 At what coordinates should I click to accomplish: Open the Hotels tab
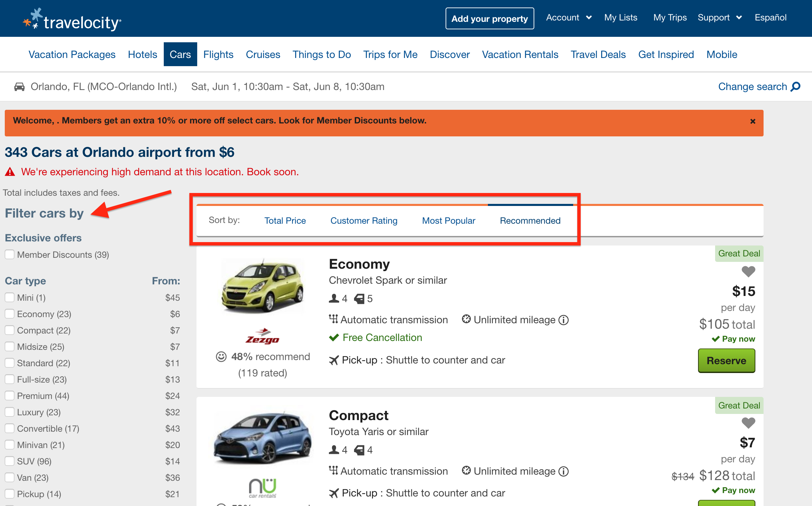click(143, 55)
